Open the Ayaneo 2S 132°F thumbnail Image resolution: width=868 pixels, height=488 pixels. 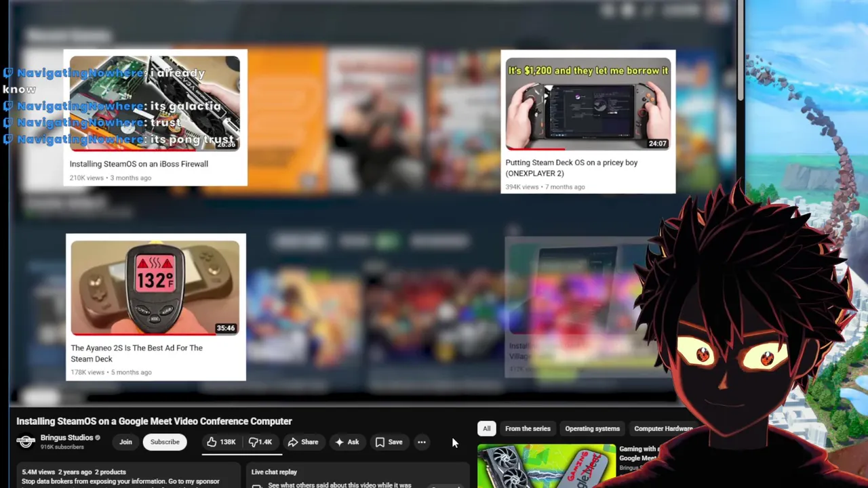point(155,287)
